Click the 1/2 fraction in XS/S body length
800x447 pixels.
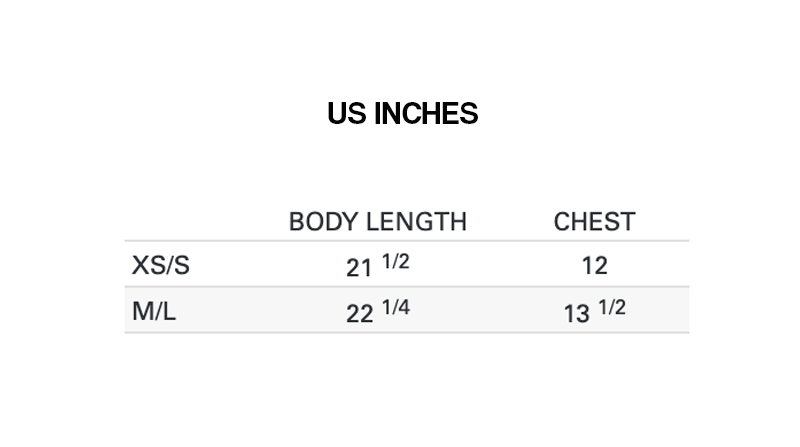(395, 261)
